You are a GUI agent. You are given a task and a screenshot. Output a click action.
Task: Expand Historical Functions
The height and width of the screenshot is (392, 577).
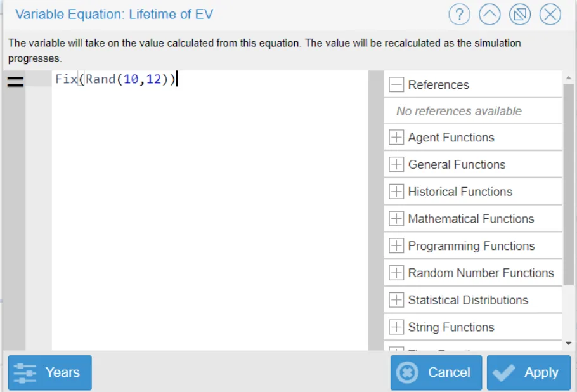coord(396,192)
